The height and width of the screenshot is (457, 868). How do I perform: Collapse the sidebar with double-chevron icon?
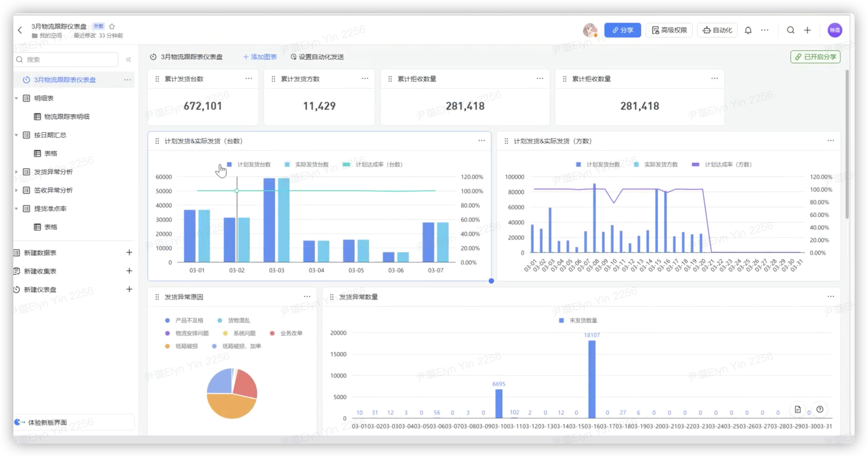click(128, 59)
